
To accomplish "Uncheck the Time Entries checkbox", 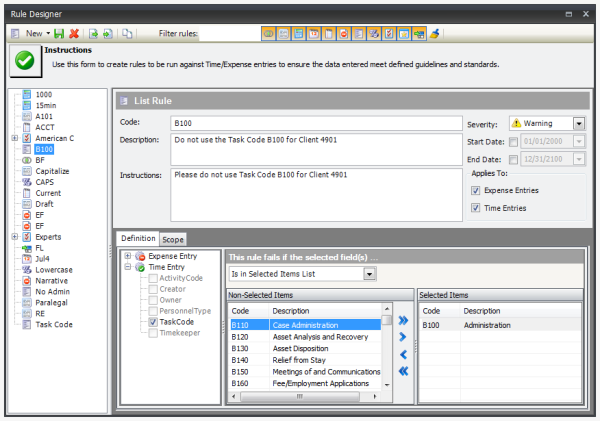I will pos(475,208).
